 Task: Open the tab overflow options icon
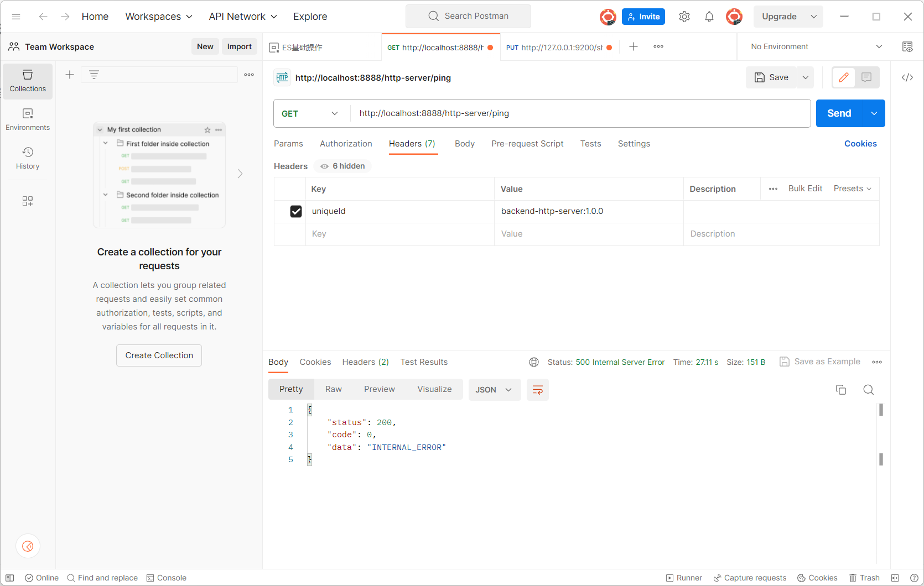pos(658,46)
